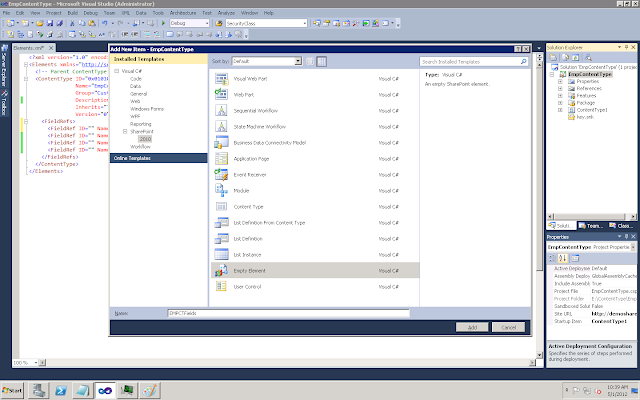The height and width of the screenshot is (400, 640).
Task: Click the Add button
Action: (472, 327)
